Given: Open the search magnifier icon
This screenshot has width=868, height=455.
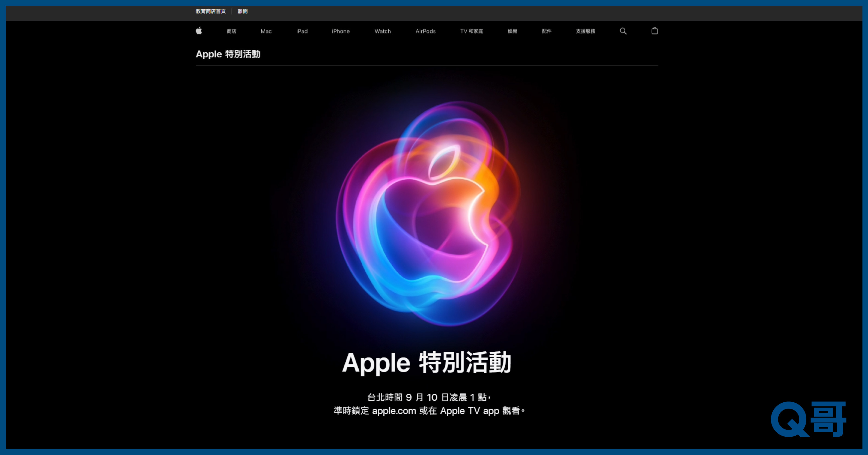Looking at the screenshot, I should coord(623,31).
